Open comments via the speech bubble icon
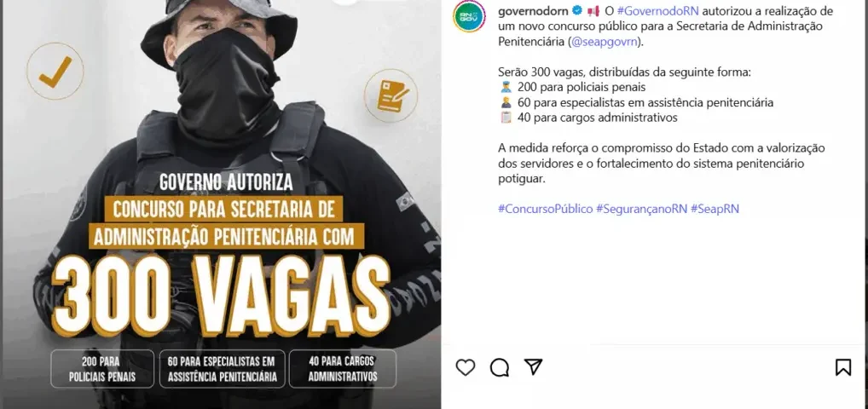 [x=500, y=367]
